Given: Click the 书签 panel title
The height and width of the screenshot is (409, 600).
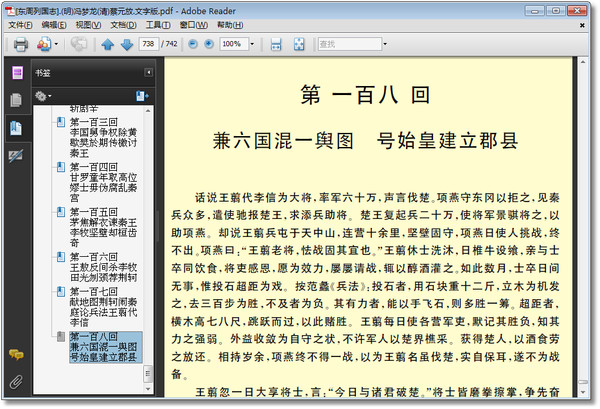Looking at the screenshot, I should 43,73.
